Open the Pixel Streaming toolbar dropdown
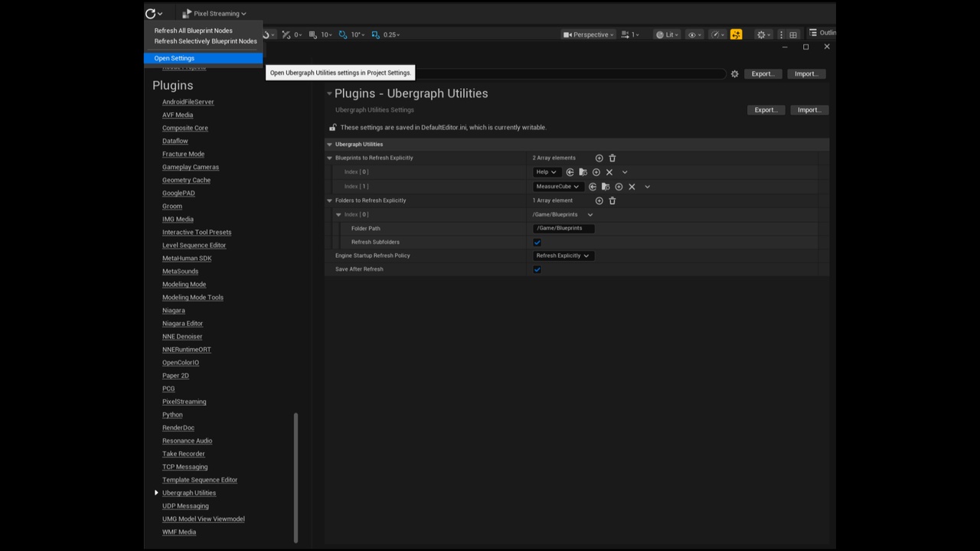This screenshot has width=980, height=551. click(x=214, y=14)
